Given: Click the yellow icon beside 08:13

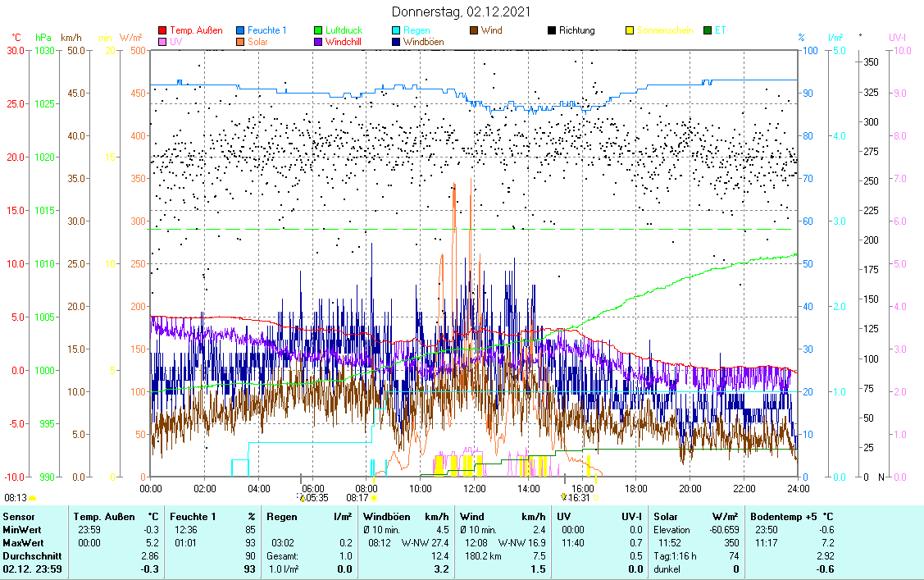Looking at the screenshot, I should tap(33, 497).
